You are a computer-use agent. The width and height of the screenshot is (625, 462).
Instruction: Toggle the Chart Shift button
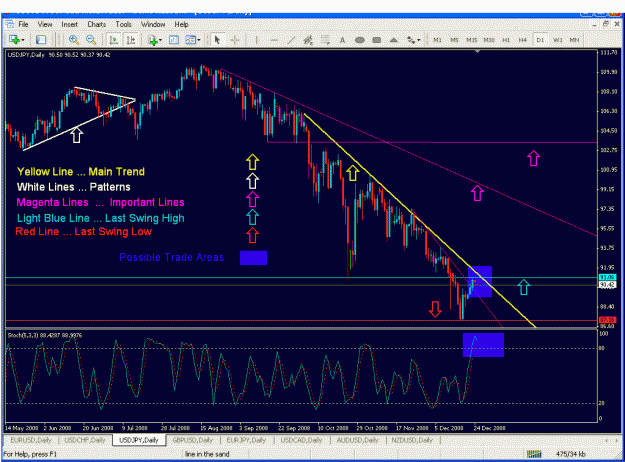pos(130,40)
